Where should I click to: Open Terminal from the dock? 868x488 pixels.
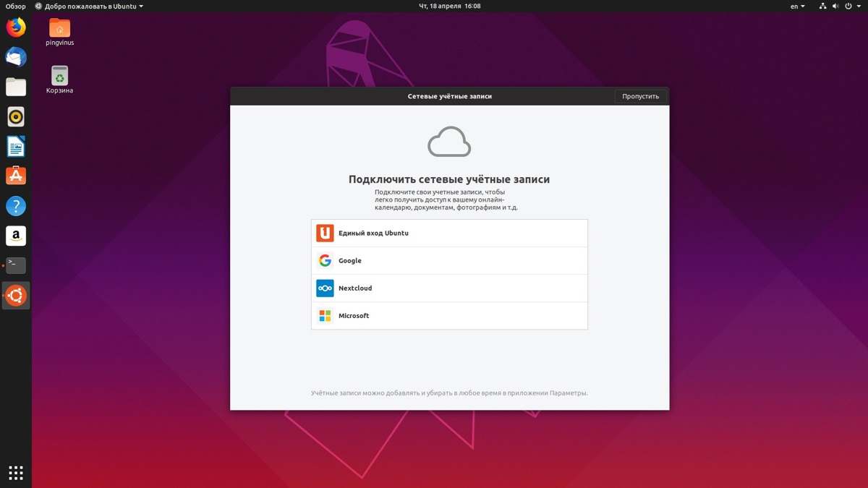[16, 265]
